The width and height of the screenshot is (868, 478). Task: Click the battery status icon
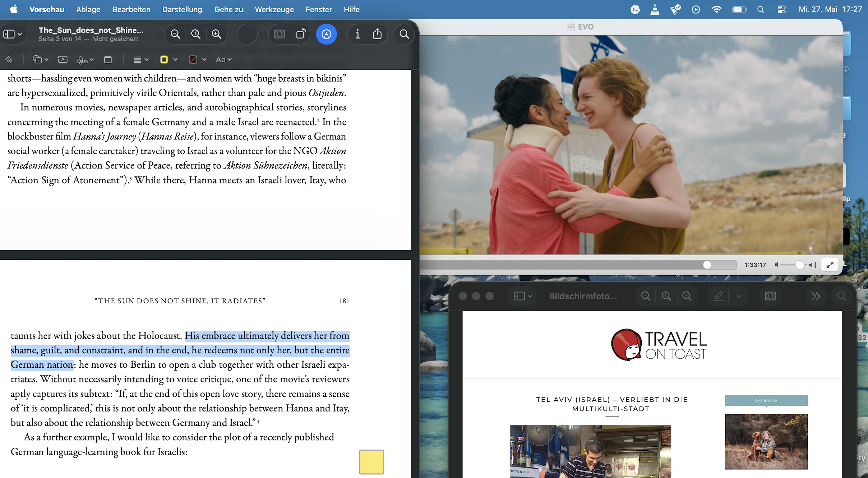tap(739, 9)
